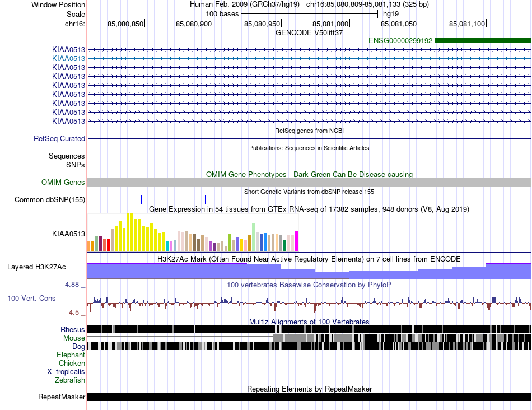Click the Rhesus alignment label
This screenshot has height=410, width=532.
(73, 329)
